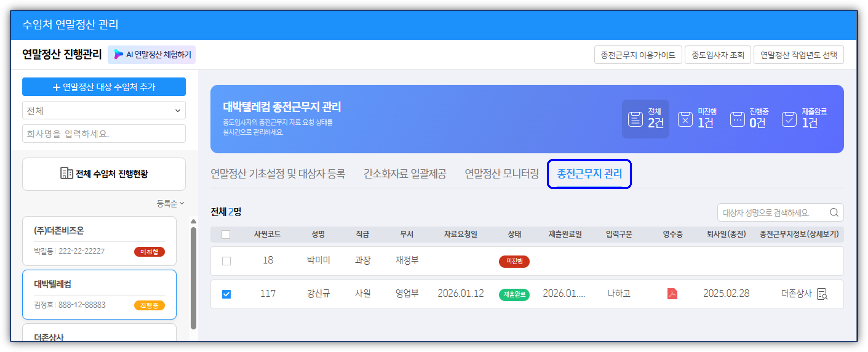The height and width of the screenshot is (352, 868).
Task: Switch to 연말정산 기초설정 및 대상자 등록 tab
Action: tap(278, 173)
